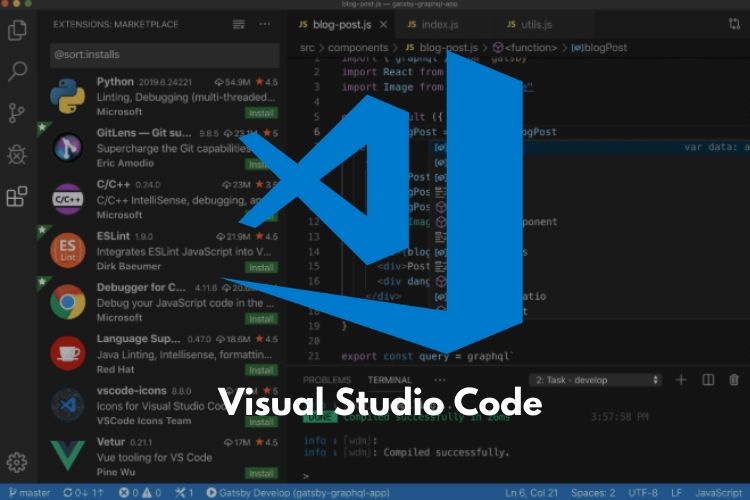Click line number 21 in editor gutter
Viewport: 750px width, 500px height.
click(314, 356)
